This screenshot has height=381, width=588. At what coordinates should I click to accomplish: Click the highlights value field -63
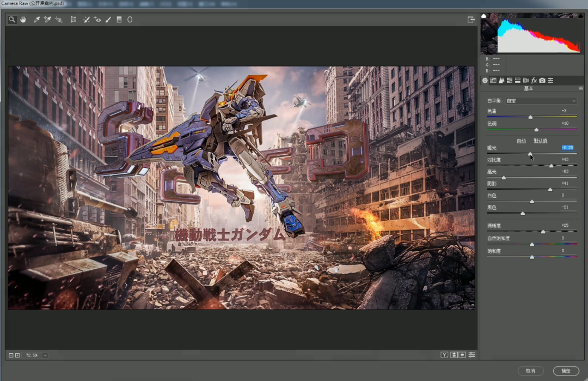click(x=565, y=171)
